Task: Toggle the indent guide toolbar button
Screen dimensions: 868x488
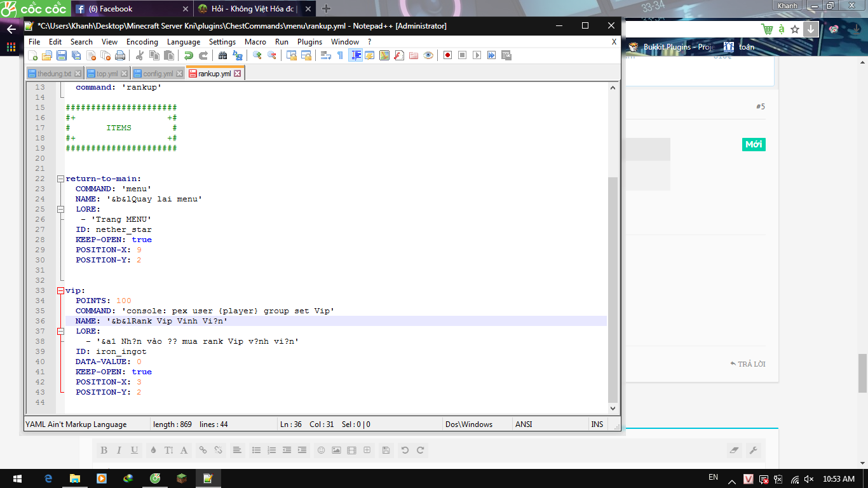Action: (355, 55)
